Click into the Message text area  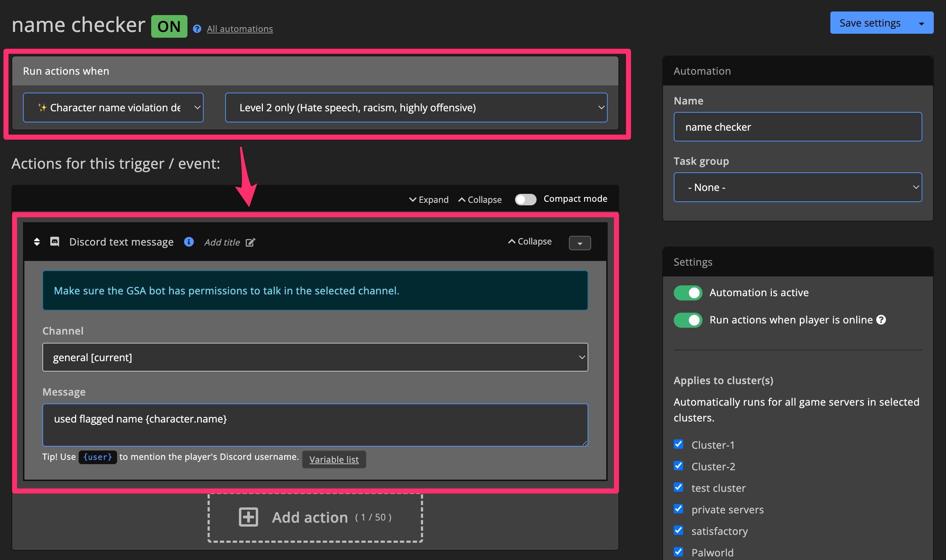tap(315, 425)
